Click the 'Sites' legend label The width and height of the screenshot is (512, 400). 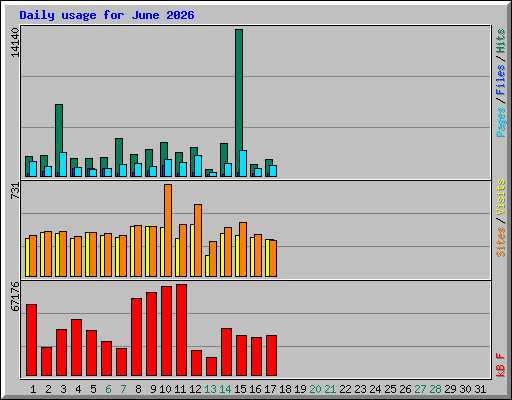[x=501, y=242]
